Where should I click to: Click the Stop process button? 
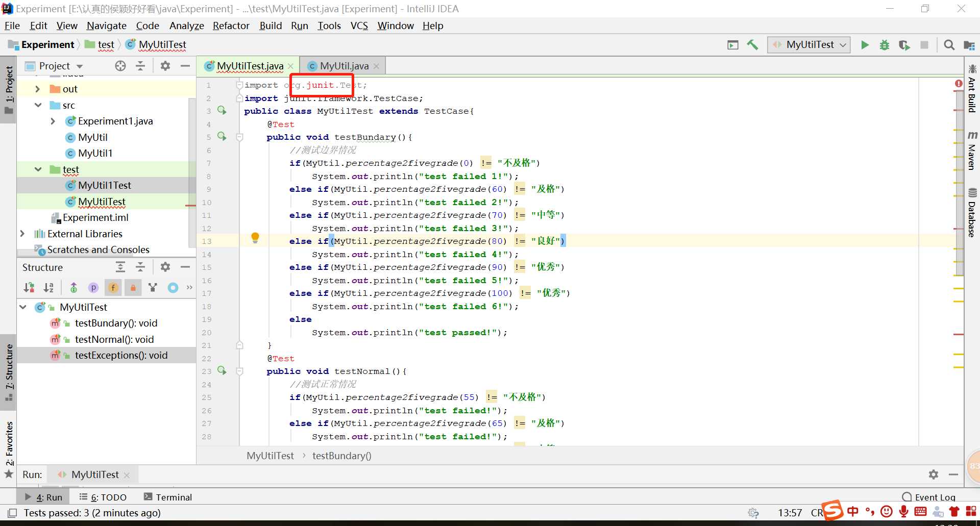(924, 45)
